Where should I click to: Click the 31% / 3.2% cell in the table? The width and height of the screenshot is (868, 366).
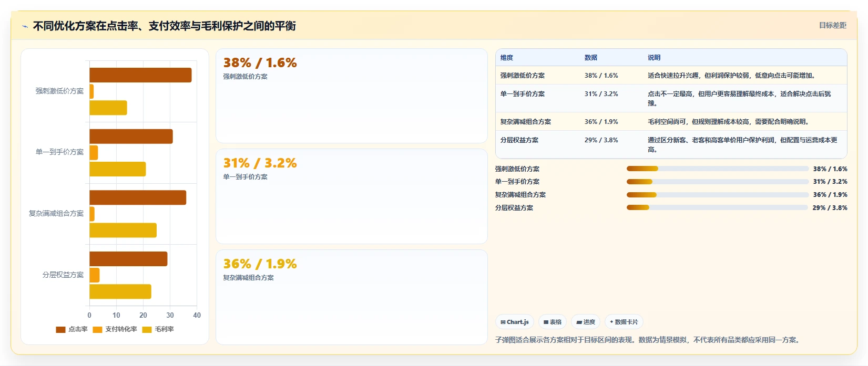coord(601,94)
